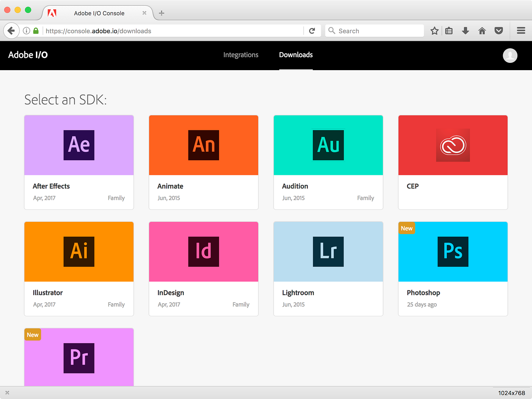The image size is (532, 399).
Task: Show site information for console.adobe.io
Action: point(27,31)
